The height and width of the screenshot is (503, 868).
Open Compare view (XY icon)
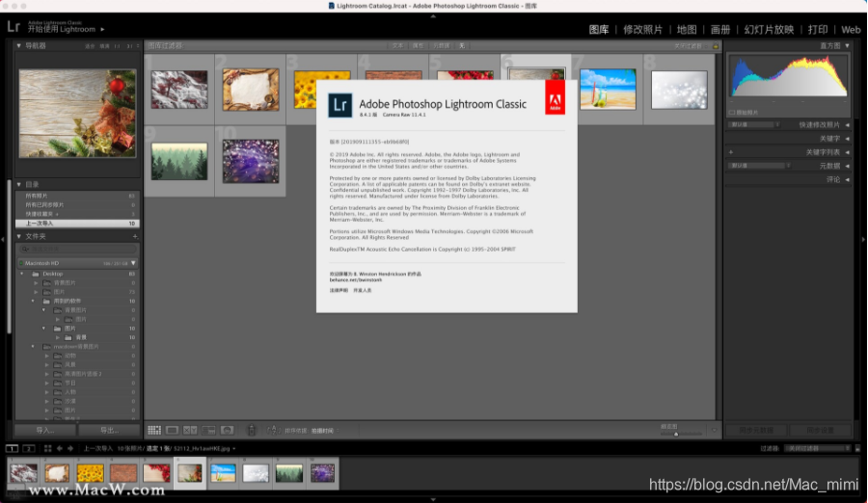coord(190,430)
